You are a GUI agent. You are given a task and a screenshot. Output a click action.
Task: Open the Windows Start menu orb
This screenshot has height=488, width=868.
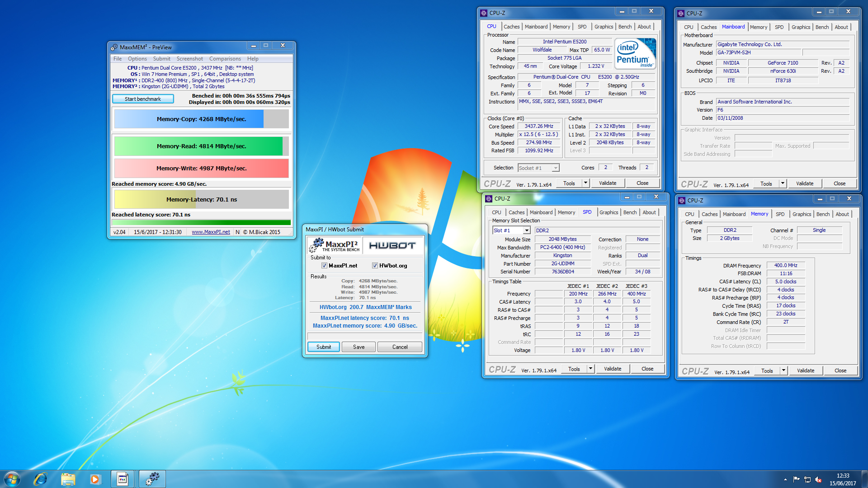[x=12, y=479]
